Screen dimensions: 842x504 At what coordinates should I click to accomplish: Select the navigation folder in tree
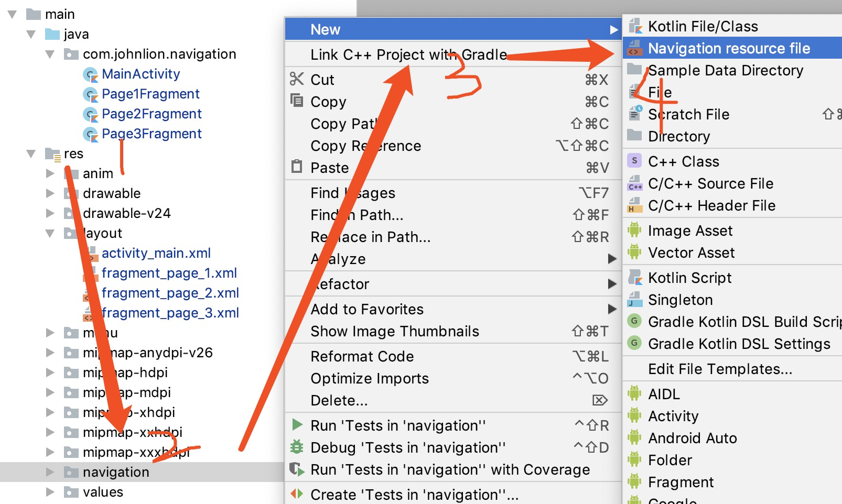[116, 472]
